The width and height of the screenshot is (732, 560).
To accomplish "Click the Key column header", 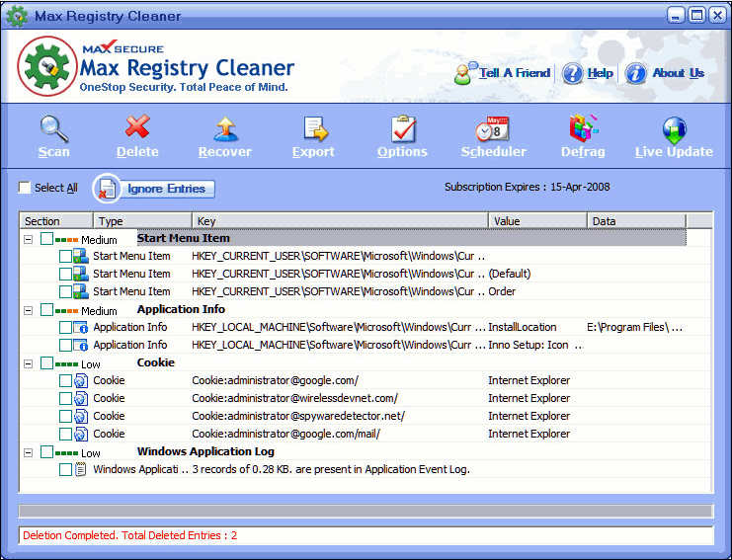I will (341, 220).
